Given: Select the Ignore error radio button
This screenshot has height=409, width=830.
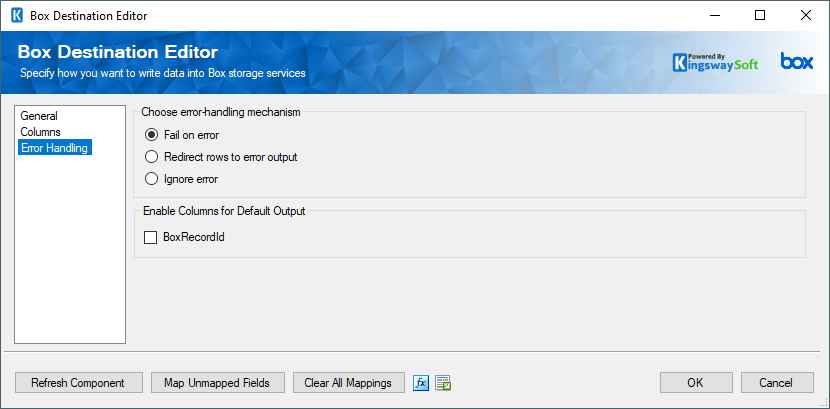Looking at the screenshot, I should [x=181, y=179].
